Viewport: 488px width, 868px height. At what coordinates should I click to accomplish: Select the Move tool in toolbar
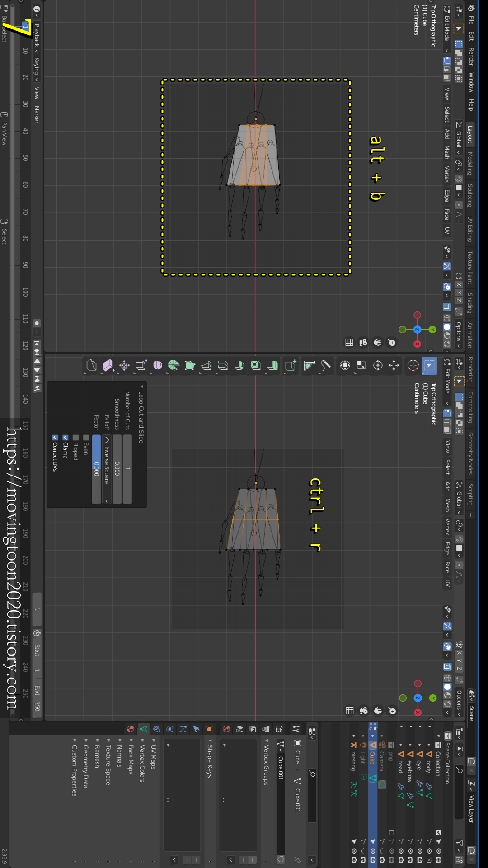[394, 366]
